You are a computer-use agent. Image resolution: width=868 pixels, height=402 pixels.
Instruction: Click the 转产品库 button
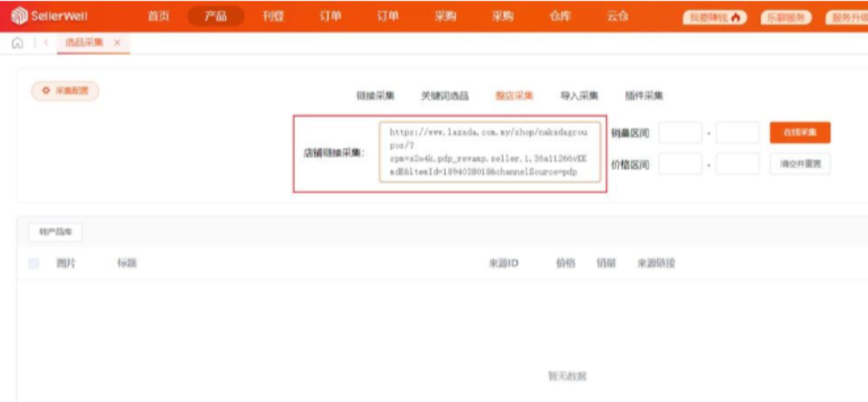(55, 233)
